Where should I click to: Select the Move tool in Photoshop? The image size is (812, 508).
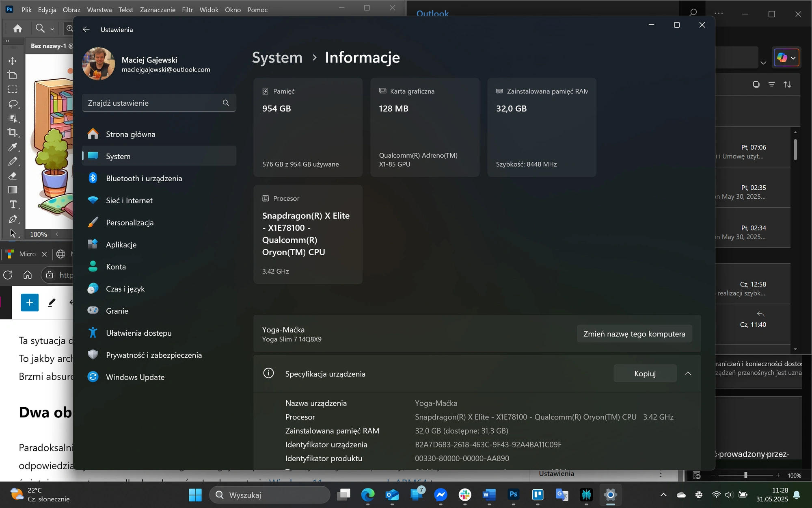point(13,61)
